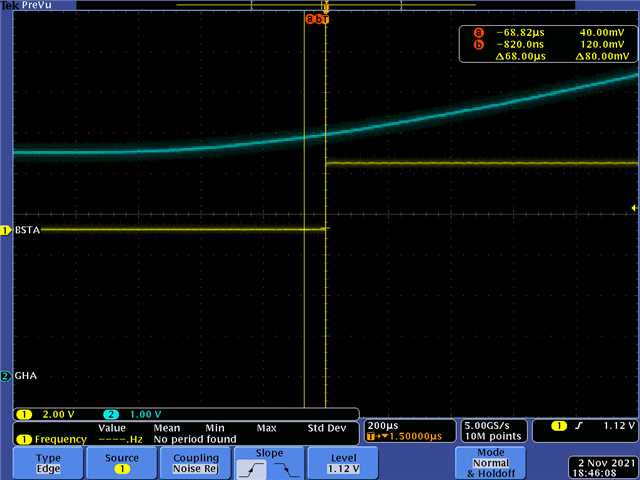
Task: Click the delta voltage Δ80.00mV readout
Action: click(602, 56)
